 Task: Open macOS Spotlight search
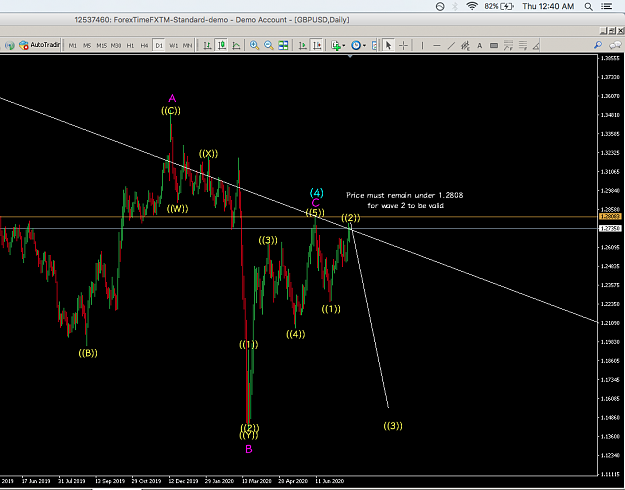588,6
